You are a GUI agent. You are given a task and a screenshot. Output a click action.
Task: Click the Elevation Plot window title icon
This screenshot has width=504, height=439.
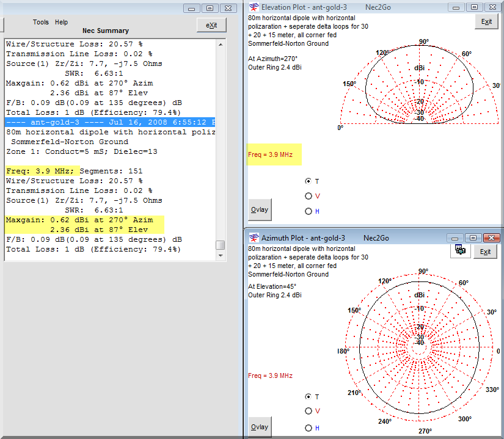pyautogui.click(x=254, y=7)
